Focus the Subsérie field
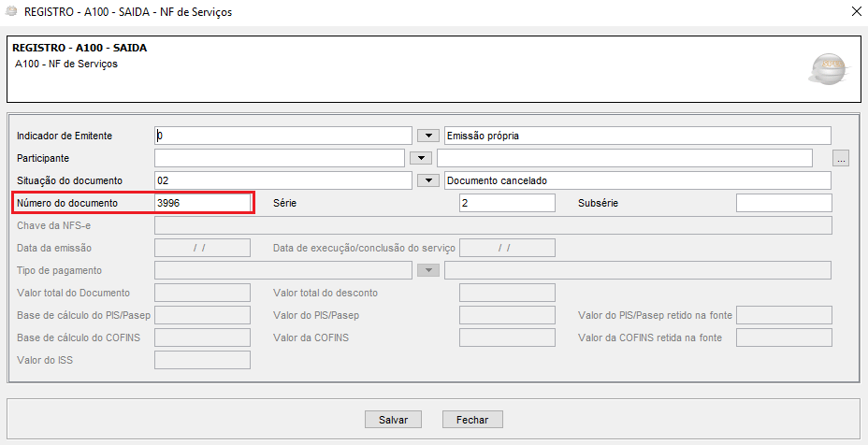Image resolution: width=868 pixels, height=445 pixels. coord(784,203)
